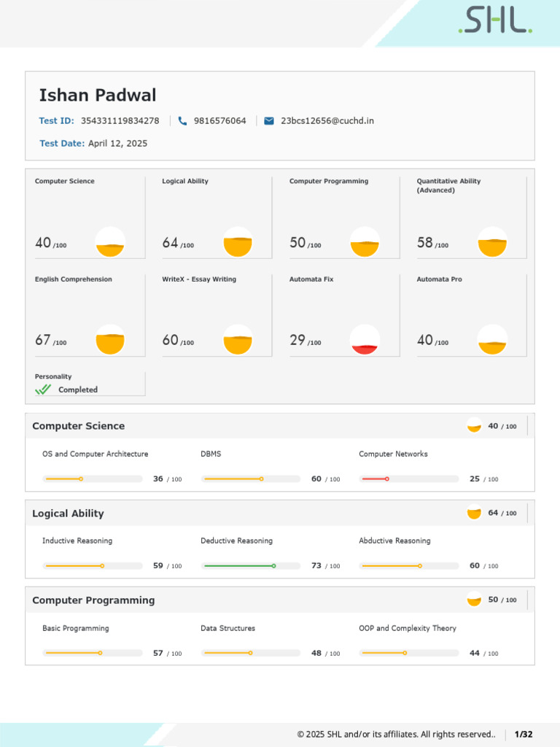Click the Logical Ability card title
560x747 pixels.
[185, 181]
